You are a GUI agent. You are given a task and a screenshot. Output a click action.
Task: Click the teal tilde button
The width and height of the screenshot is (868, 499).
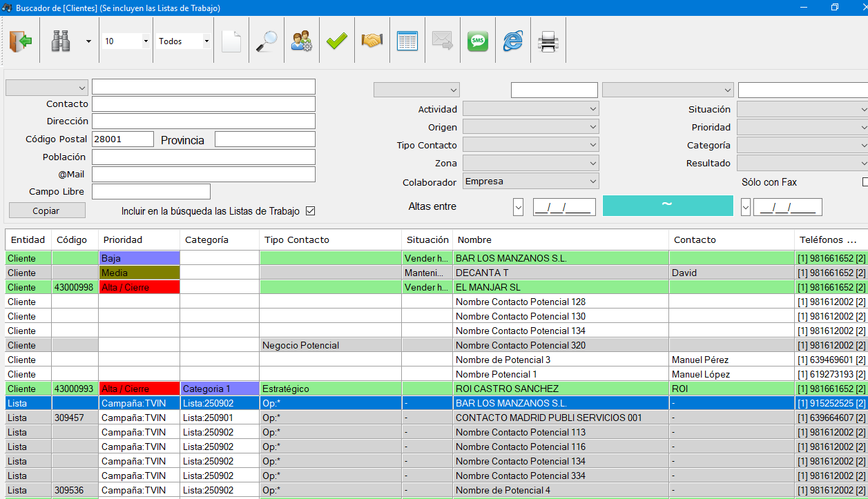(668, 206)
